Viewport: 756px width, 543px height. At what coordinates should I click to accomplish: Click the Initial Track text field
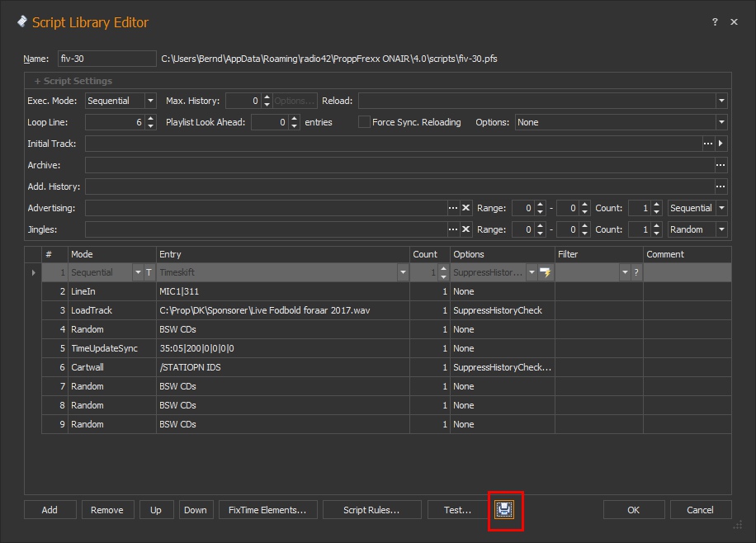[394, 144]
